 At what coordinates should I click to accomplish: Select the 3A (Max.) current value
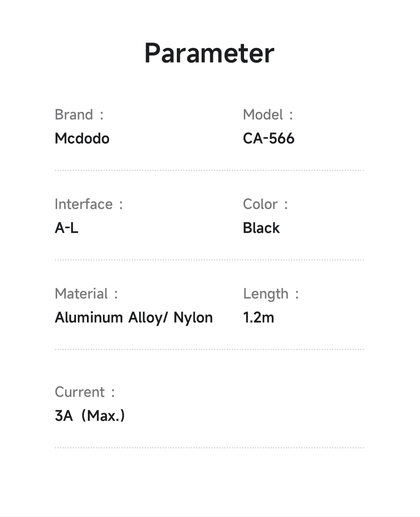[89, 416]
